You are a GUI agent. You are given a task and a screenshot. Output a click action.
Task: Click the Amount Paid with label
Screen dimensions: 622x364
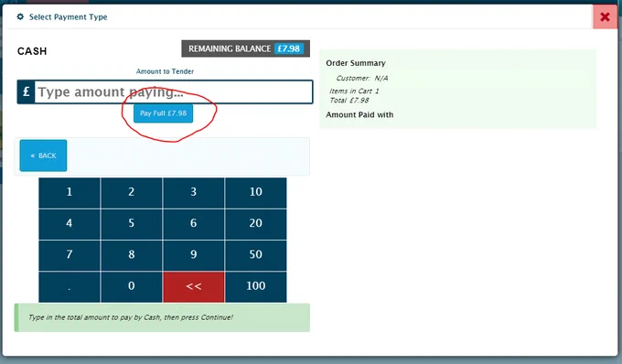click(359, 114)
